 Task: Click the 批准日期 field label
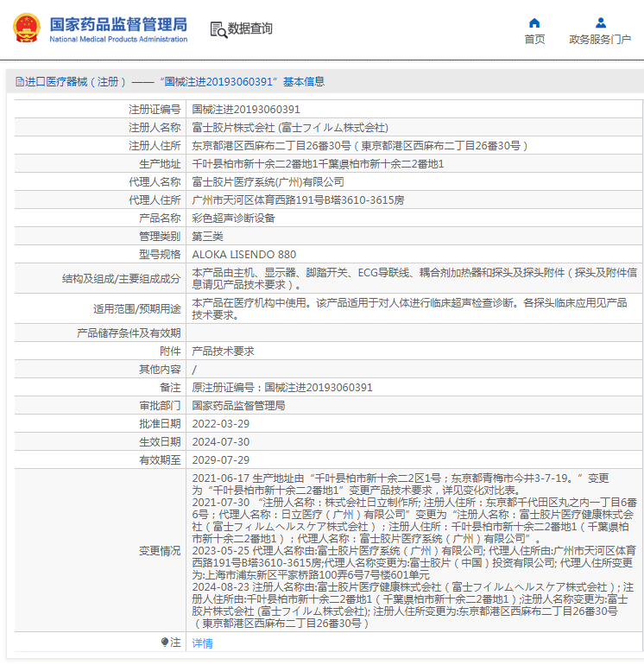[x=160, y=424]
